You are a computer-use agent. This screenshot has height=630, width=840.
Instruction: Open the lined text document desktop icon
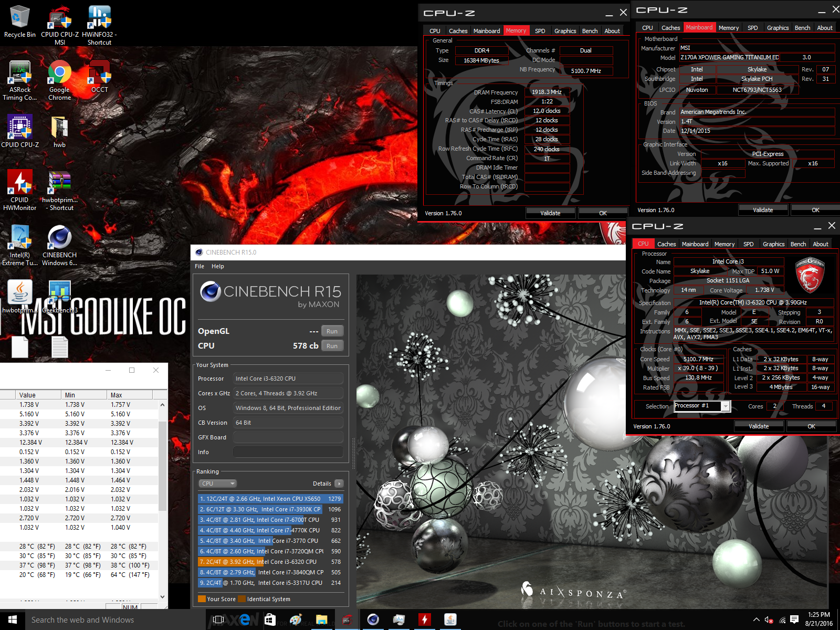(x=60, y=346)
